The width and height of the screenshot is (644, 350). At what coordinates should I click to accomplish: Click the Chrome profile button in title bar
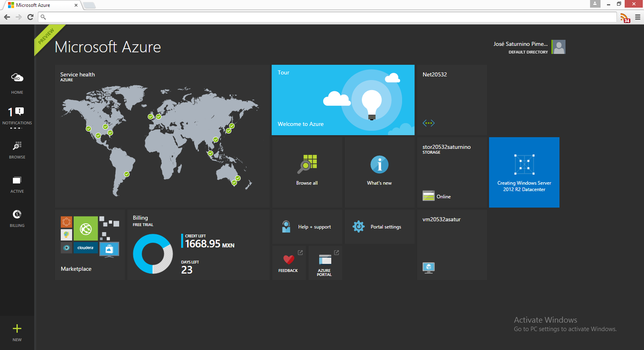click(x=595, y=4)
